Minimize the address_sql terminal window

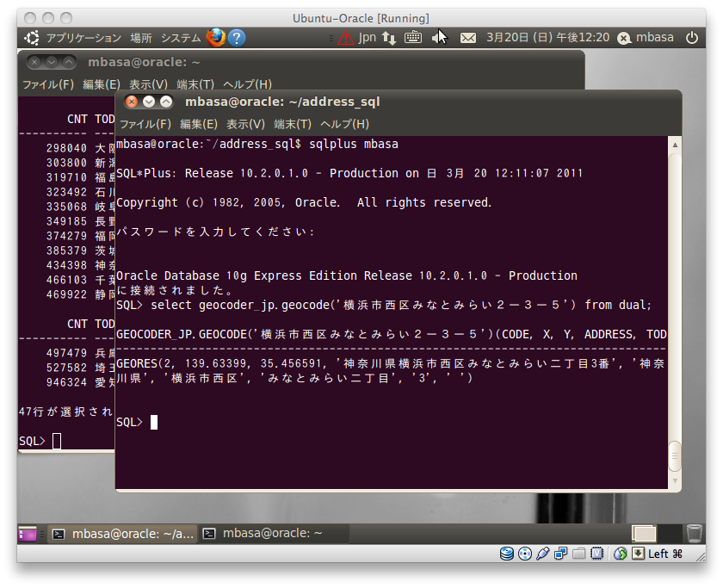(148, 102)
